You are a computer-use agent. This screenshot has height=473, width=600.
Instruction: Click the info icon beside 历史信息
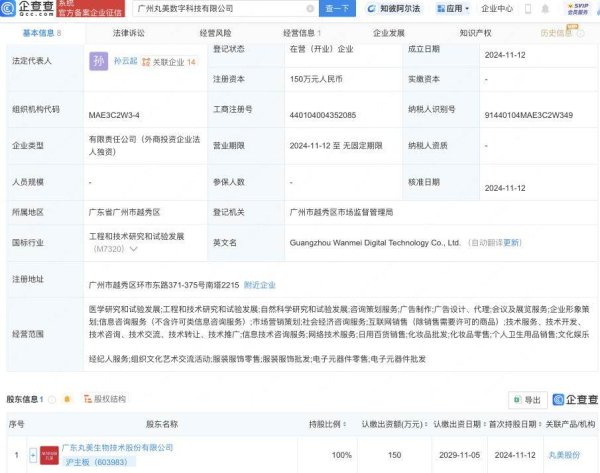click(581, 33)
